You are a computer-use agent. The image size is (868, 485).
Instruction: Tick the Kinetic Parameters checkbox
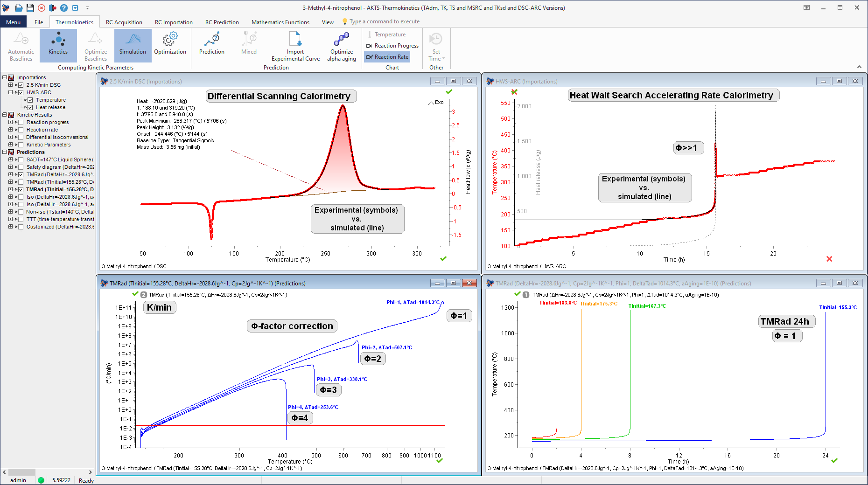point(21,145)
